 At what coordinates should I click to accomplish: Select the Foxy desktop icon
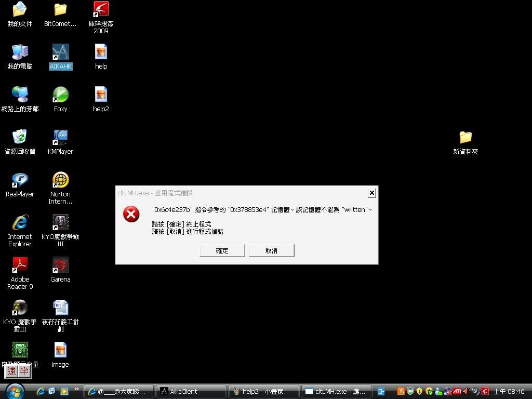pos(61,95)
